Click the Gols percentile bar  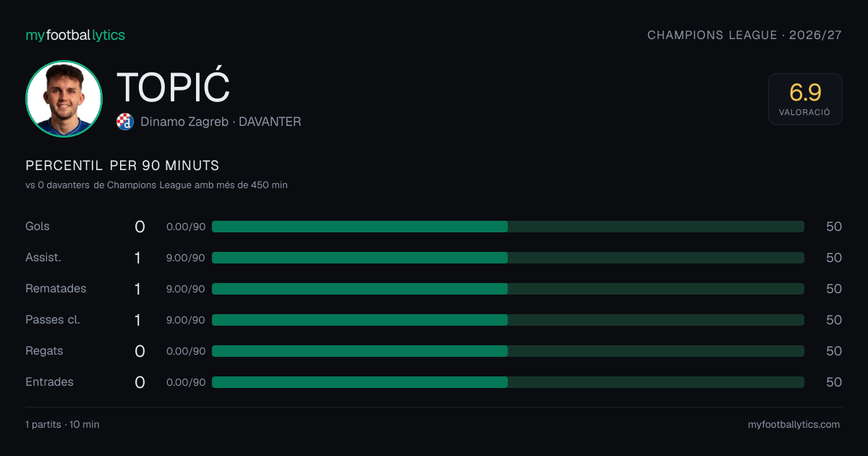(508, 227)
